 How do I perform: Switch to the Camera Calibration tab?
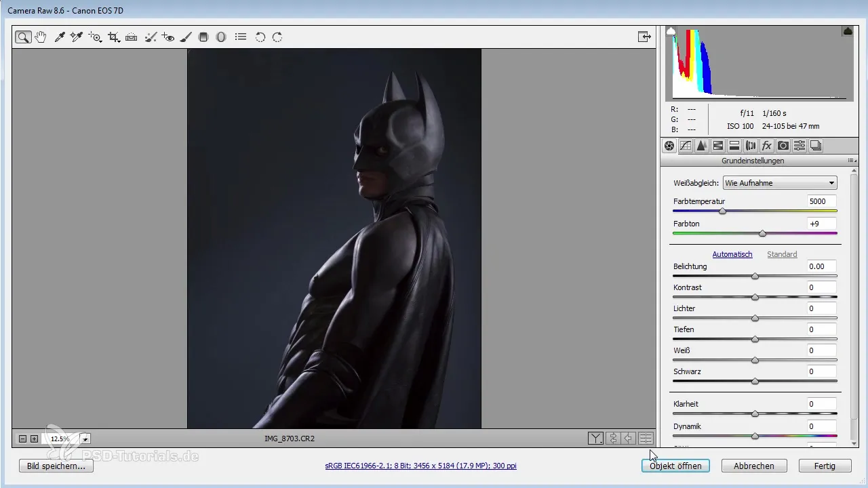click(x=783, y=146)
